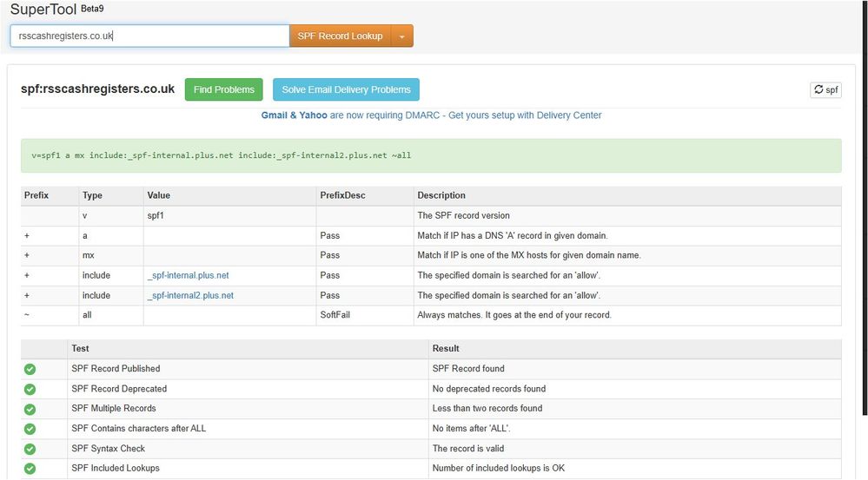Image resolution: width=868 pixels, height=480 pixels.
Task: Open the Delivery Center DMARC setup link
Action: [431, 115]
